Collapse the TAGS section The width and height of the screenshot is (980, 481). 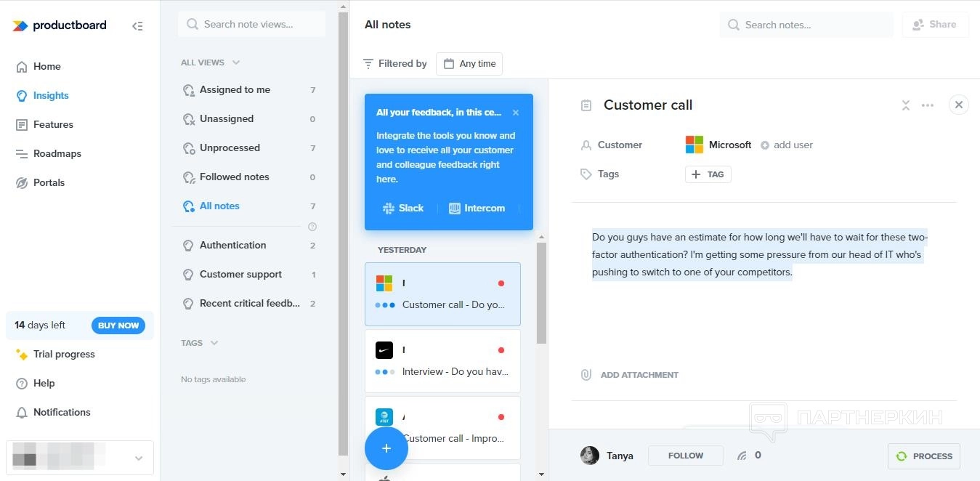(200, 343)
